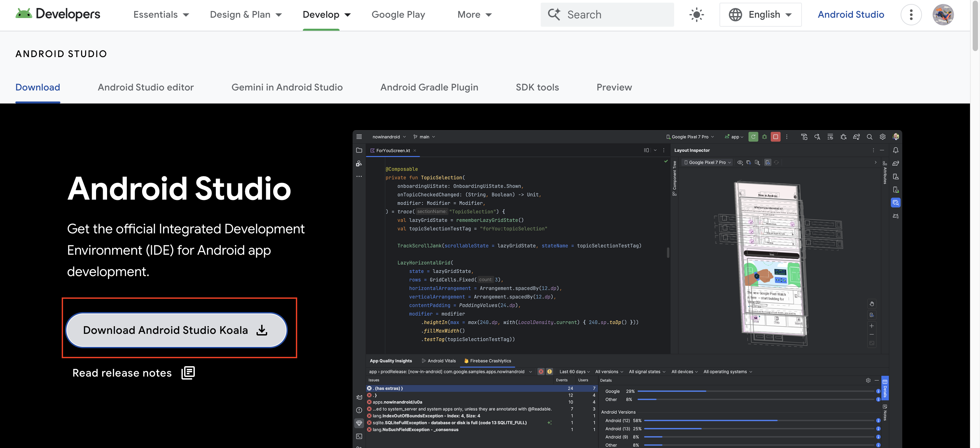980x448 pixels.
Task: Close the ForYouScreen.kt tab
Action: point(414,151)
